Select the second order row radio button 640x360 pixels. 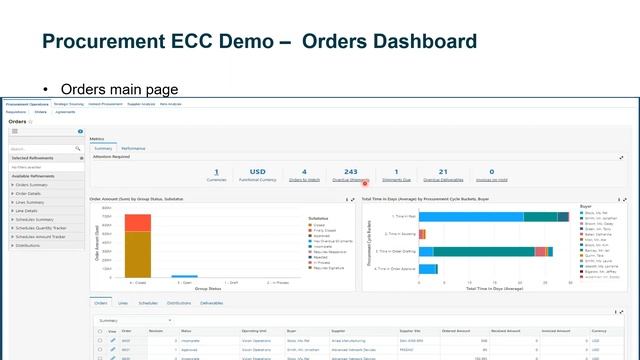coord(100,349)
